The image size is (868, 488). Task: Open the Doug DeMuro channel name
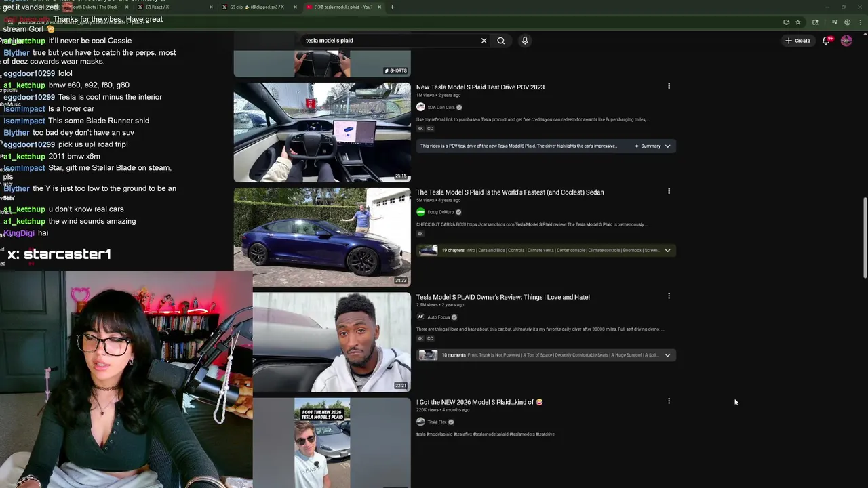pyautogui.click(x=440, y=212)
